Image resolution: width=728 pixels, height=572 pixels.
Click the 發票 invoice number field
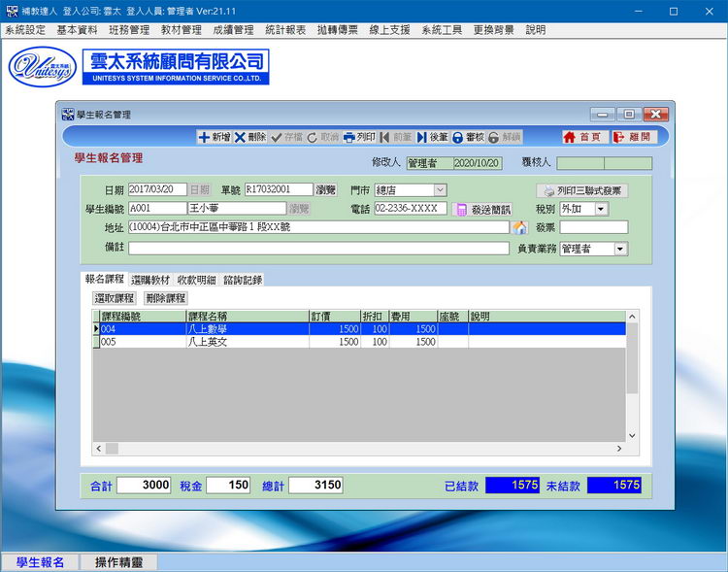594,227
